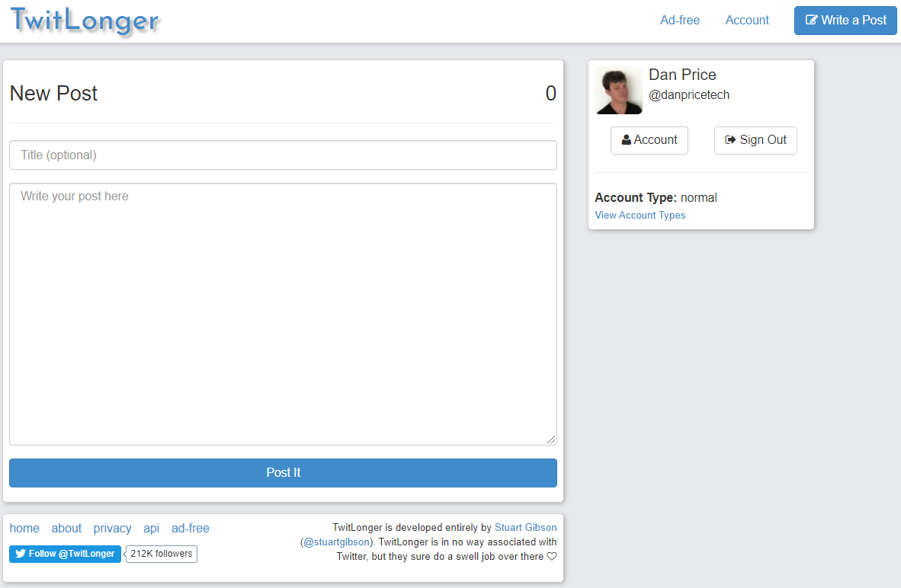The image size is (901, 588).
Task: Click the New Post heading
Action: pyautogui.click(x=53, y=93)
